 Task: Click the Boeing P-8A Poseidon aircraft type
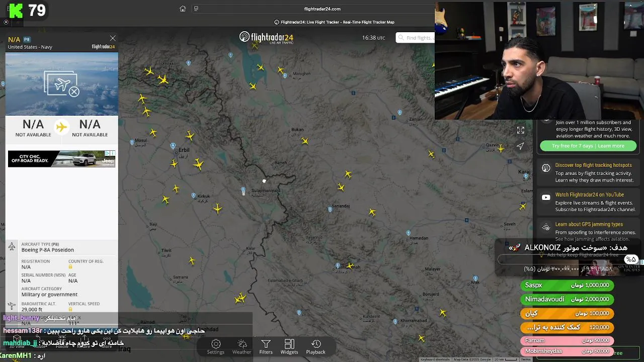click(47, 250)
